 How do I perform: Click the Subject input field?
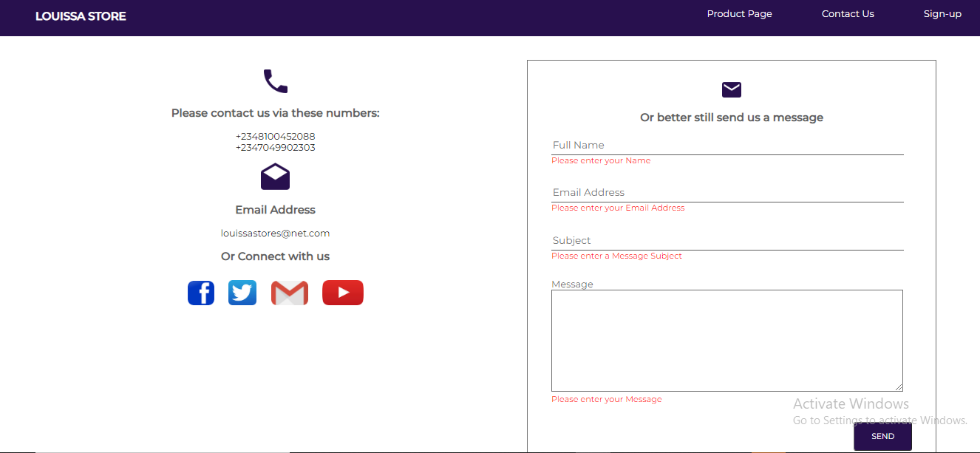point(727,241)
